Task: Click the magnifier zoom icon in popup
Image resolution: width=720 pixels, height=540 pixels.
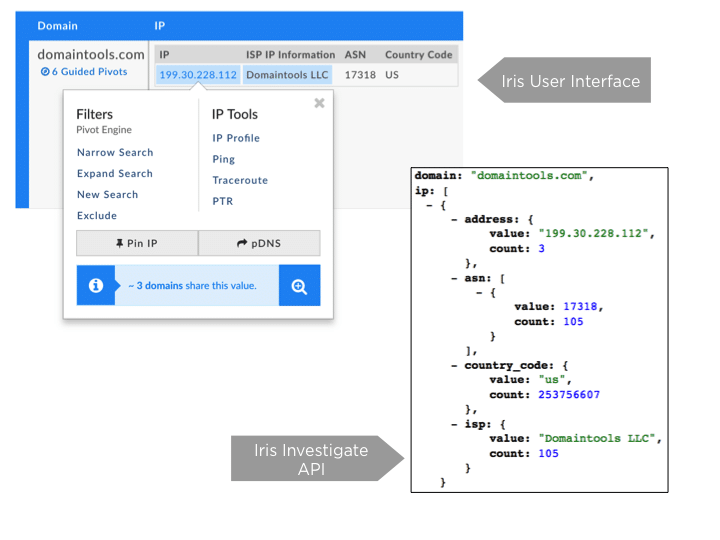Action: 299,286
